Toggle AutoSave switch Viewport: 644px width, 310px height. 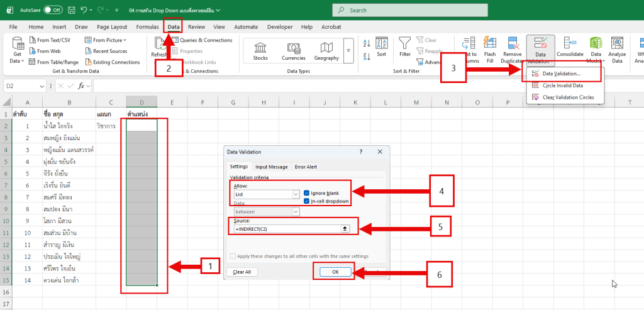point(53,10)
